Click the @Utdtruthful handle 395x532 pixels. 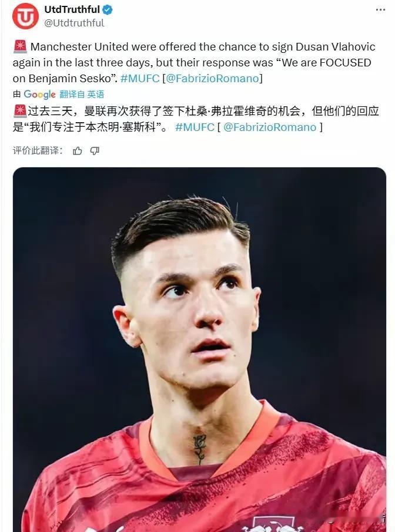(74, 23)
